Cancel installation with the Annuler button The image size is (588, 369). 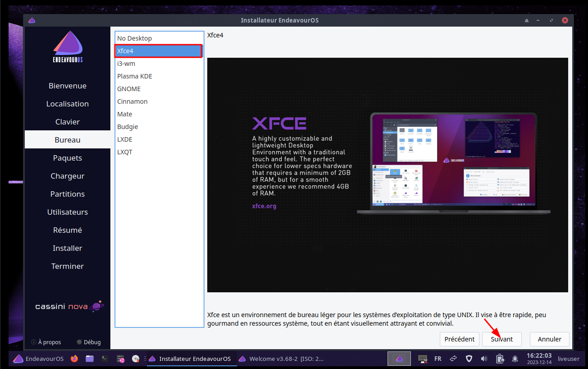pos(549,339)
